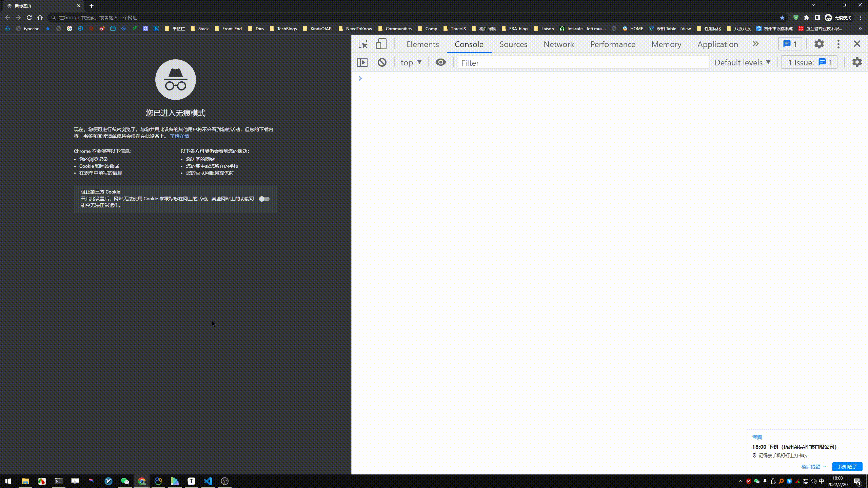This screenshot has height=488, width=868.
Task: Click the inspect element cursor icon
Action: [362, 43]
